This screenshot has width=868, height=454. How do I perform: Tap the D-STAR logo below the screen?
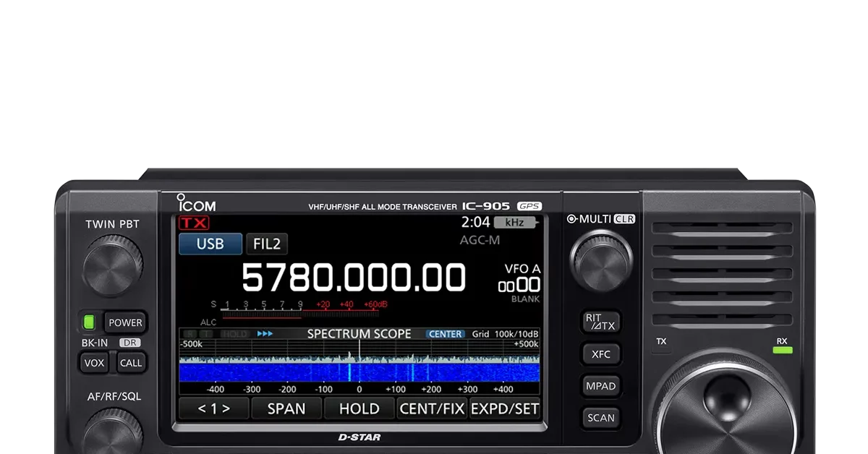pyautogui.click(x=359, y=437)
